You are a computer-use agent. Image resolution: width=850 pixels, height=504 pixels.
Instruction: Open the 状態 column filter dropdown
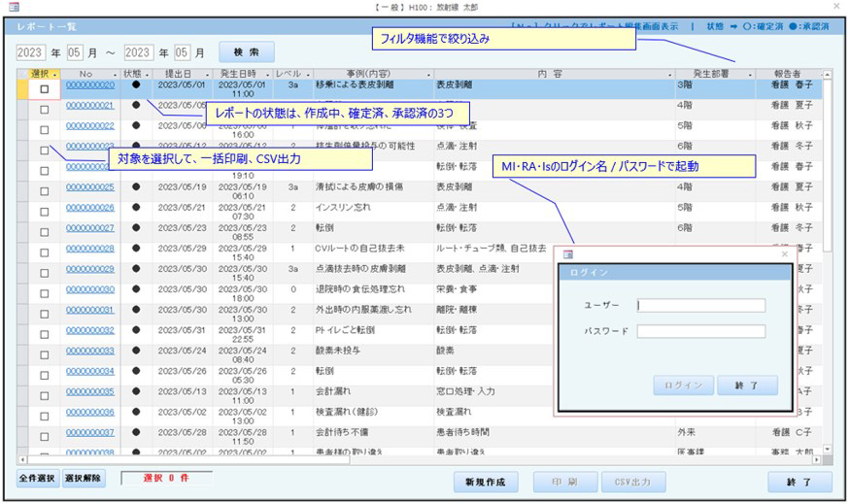[148, 74]
